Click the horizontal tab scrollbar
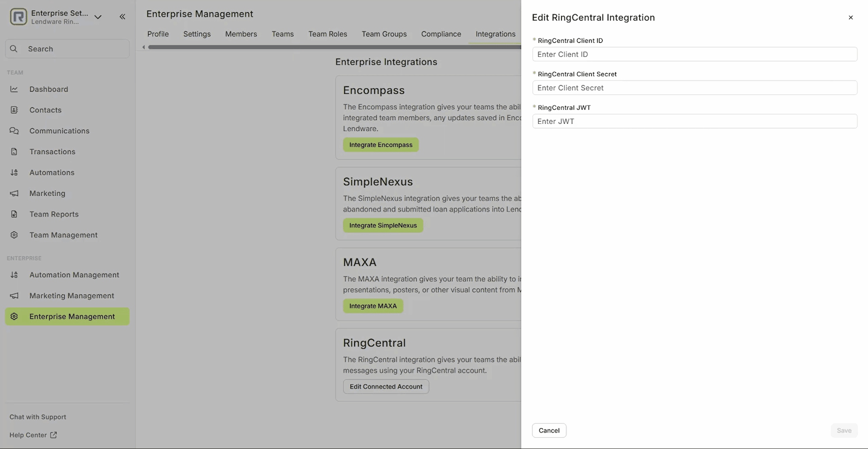Viewport: 868px width, 449px height. point(335,47)
